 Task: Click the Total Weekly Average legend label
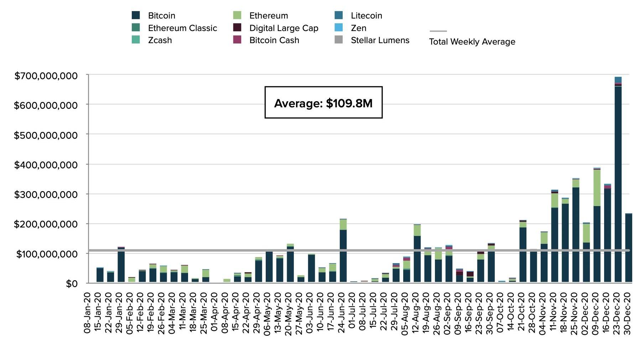472,42
